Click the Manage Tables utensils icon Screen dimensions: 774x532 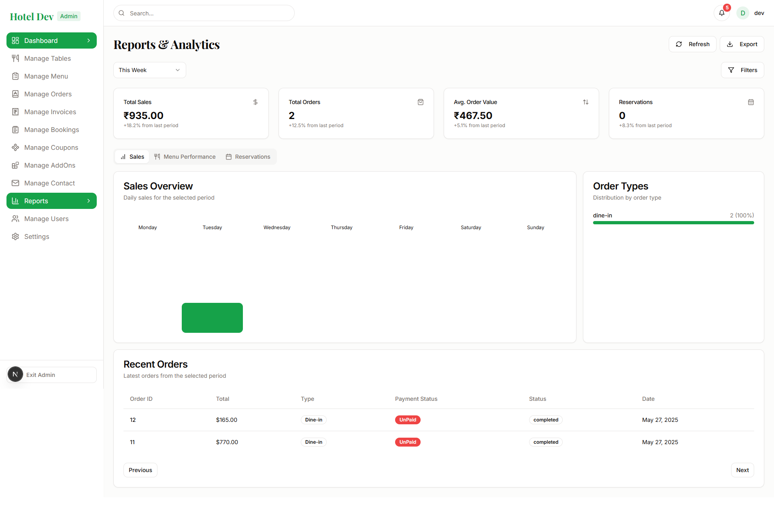pyautogui.click(x=15, y=58)
